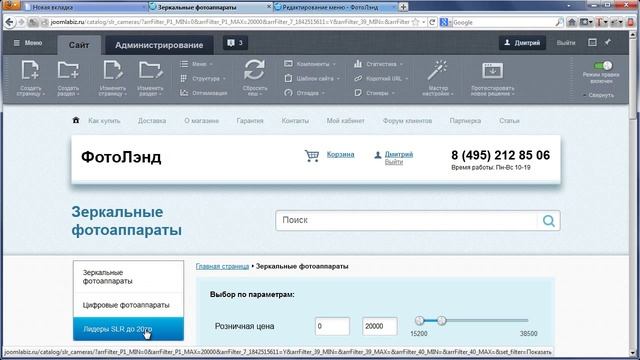The height and width of the screenshot is (360, 640).
Task: Pin the admin panel with pin icon
Action: click(x=608, y=42)
